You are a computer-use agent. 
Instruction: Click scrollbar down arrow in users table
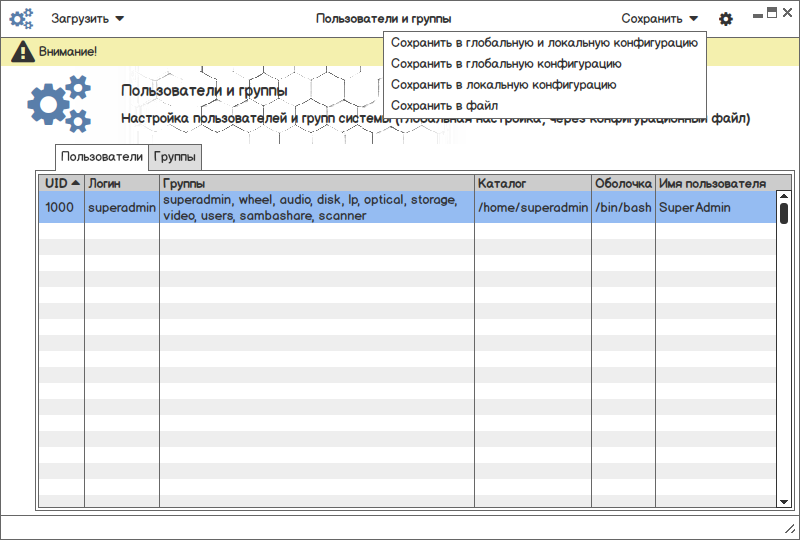tap(784, 500)
